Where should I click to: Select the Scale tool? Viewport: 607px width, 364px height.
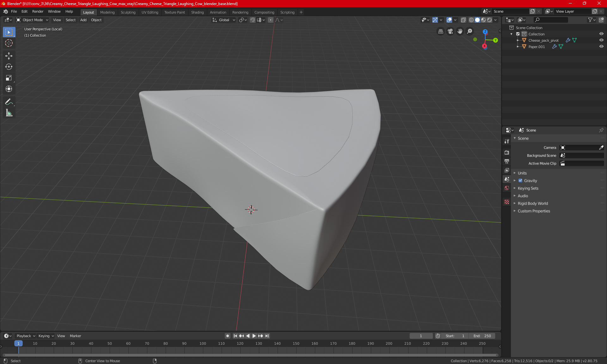pyautogui.click(x=9, y=78)
